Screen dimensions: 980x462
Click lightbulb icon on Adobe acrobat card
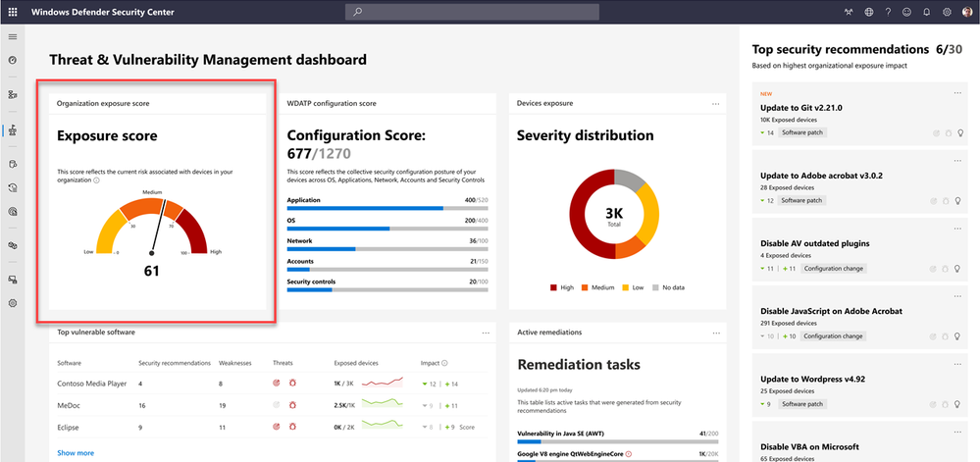[956, 201]
